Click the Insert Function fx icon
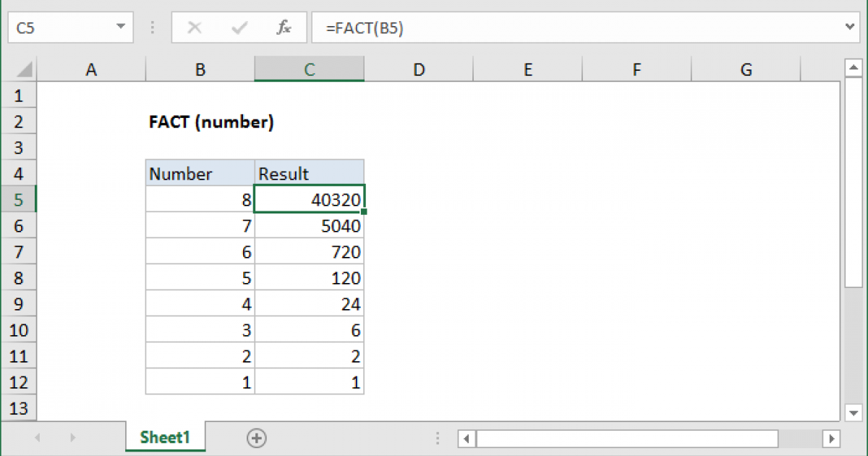 click(x=284, y=28)
